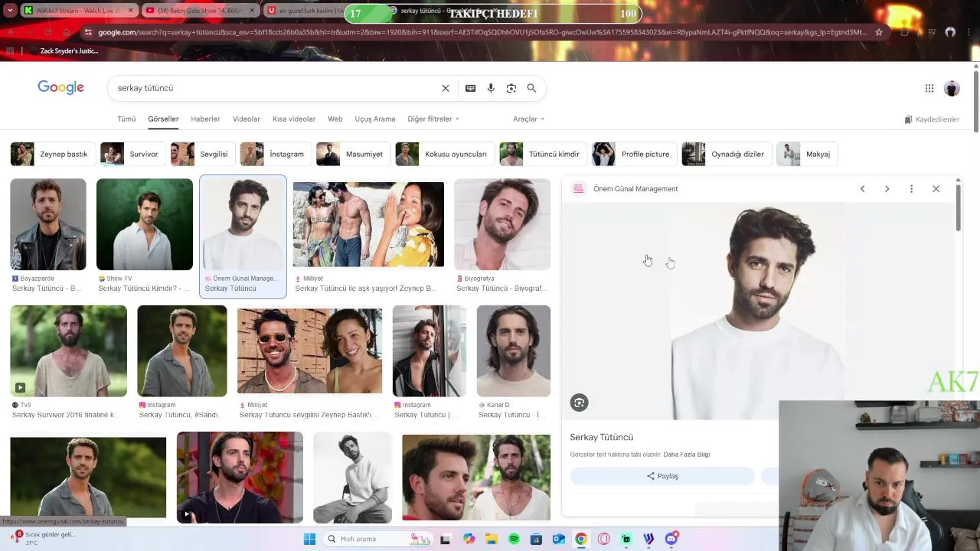The height and width of the screenshot is (551, 980).
Task: Filter by the Zeynep bastık chip
Action: click(52, 154)
